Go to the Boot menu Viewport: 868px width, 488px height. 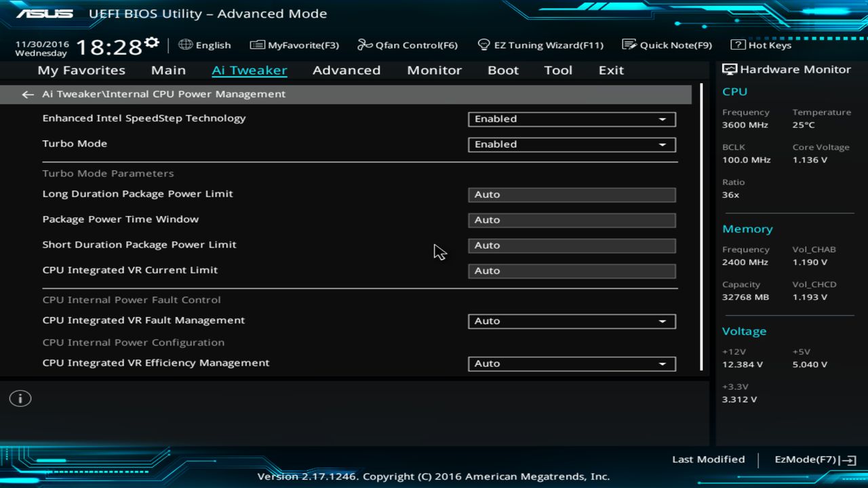[502, 70]
